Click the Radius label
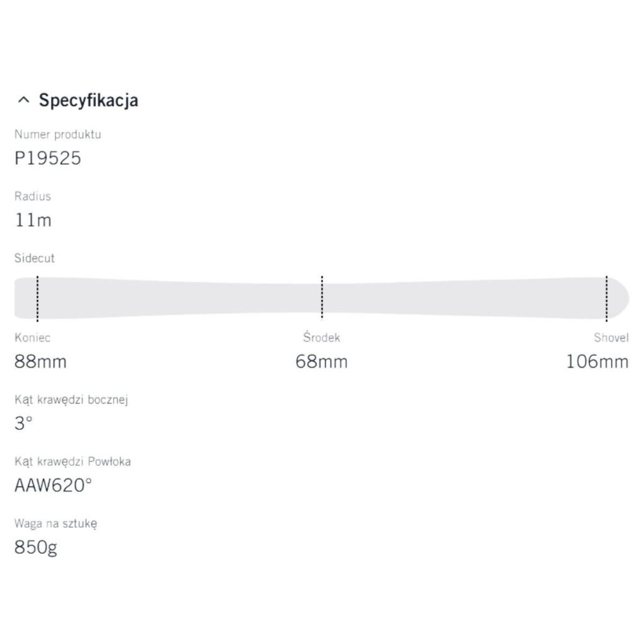The image size is (644, 644). tap(33, 196)
